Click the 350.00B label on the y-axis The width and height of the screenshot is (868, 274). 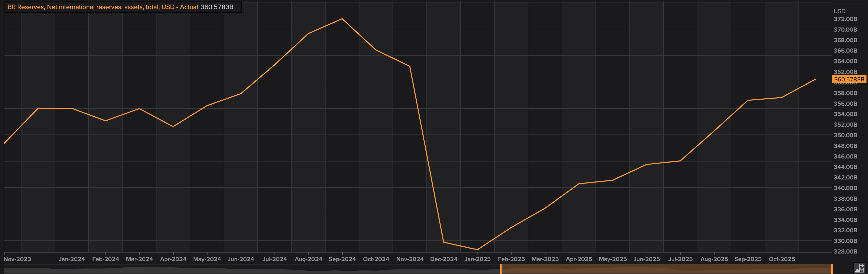845,135
